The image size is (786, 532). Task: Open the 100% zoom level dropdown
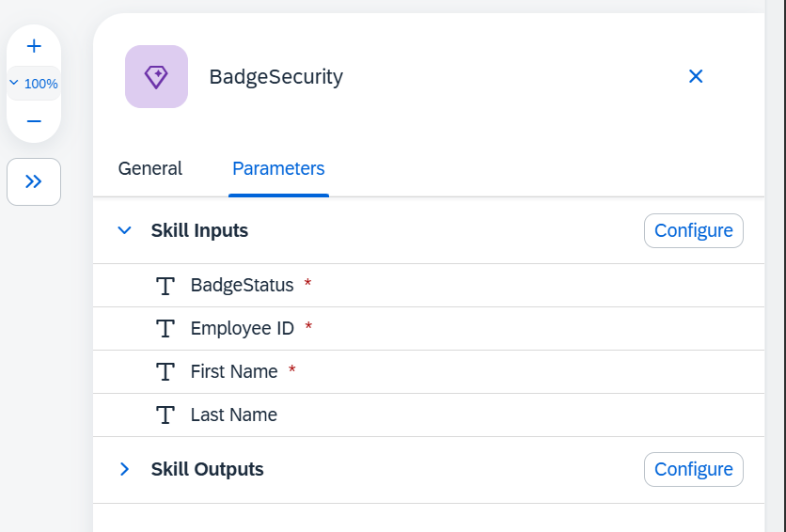[x=34, y=84]
